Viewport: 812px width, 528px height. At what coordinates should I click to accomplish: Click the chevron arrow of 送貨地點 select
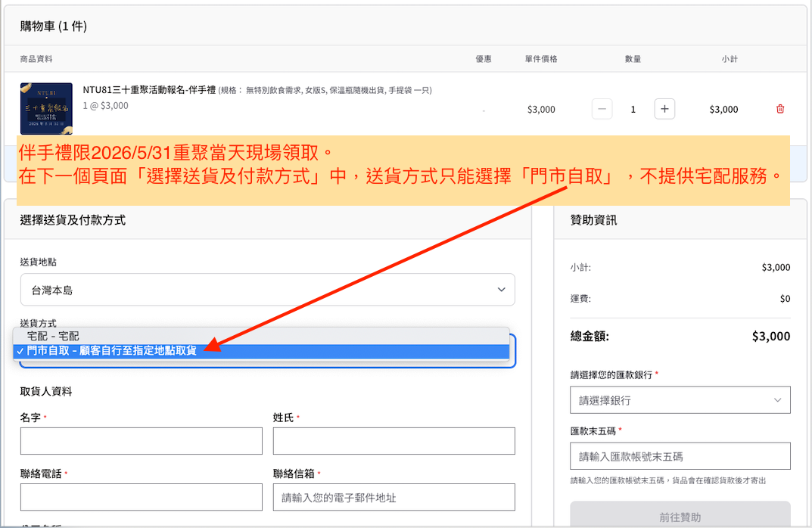tap(501, 290)
